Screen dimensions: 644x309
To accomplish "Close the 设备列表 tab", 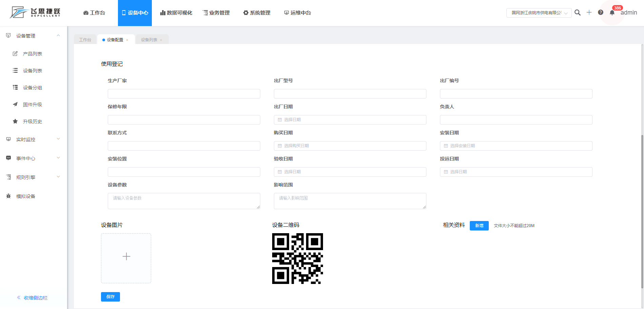I will 161,40.
